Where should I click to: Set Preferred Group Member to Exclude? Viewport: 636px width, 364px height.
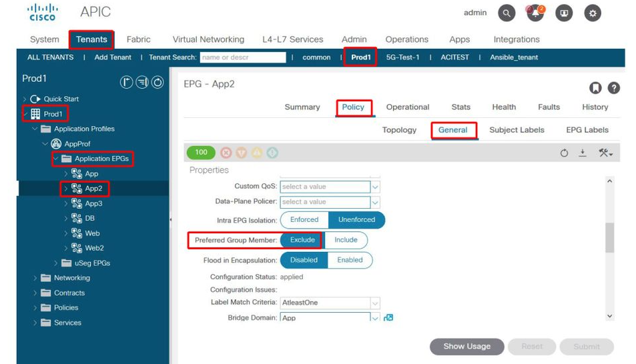(302, 240)
